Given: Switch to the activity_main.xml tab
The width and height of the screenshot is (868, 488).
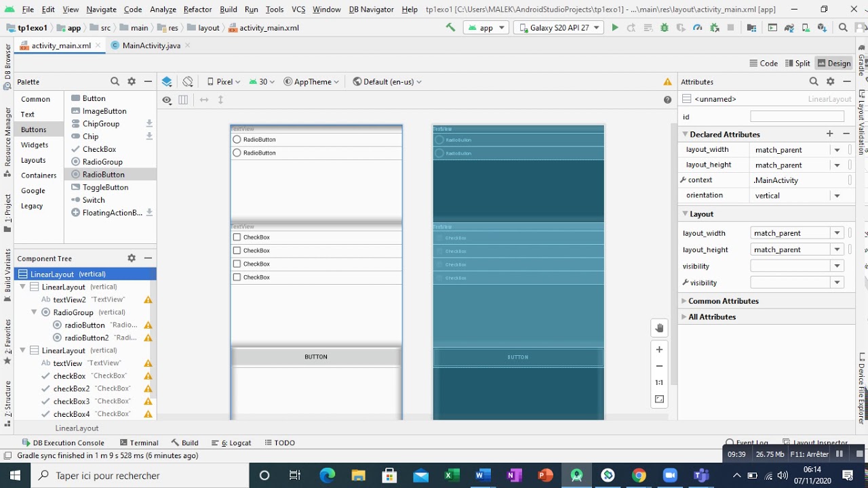Looking at the screenshot, I should click(x=61, y=45).
